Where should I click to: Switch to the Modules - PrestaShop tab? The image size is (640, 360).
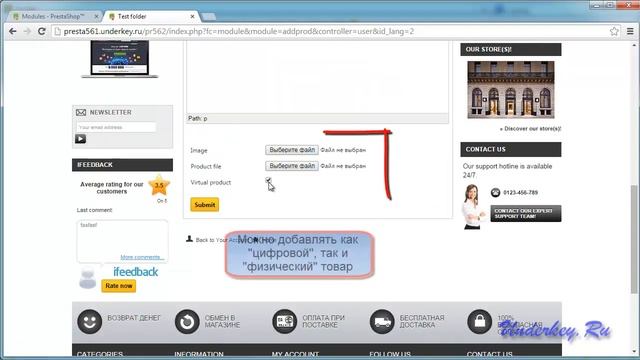(x=53, y=16)
